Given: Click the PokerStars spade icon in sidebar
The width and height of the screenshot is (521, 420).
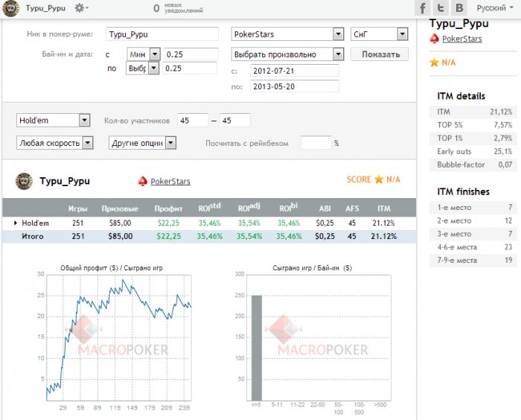Looking at the screenshot, I should pos(434,39).
